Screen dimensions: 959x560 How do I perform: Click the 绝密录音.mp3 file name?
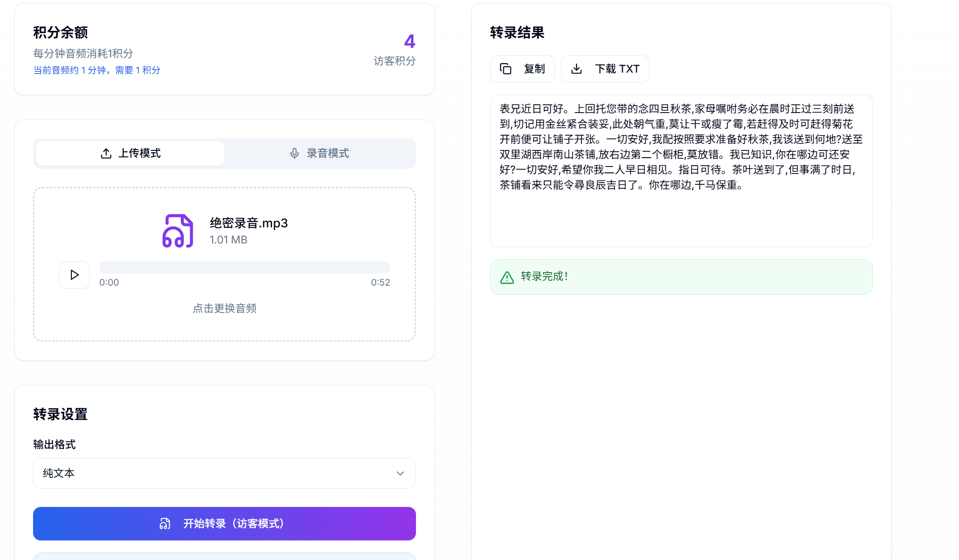point(248,223)
